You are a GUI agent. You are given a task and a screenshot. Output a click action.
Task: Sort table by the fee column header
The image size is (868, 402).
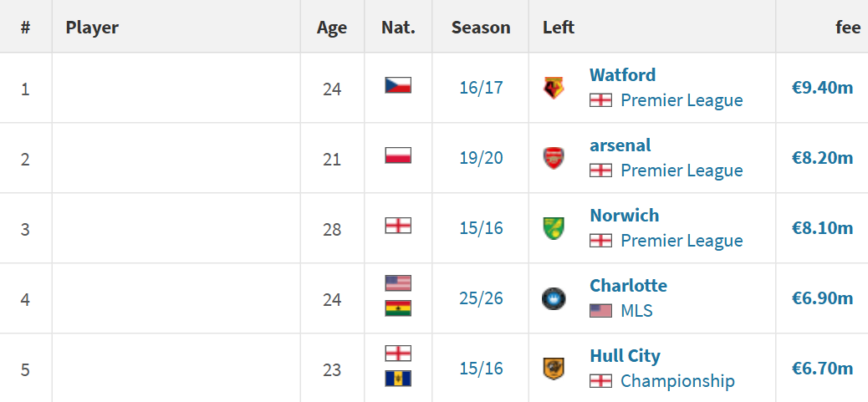[x=848, y=27]
